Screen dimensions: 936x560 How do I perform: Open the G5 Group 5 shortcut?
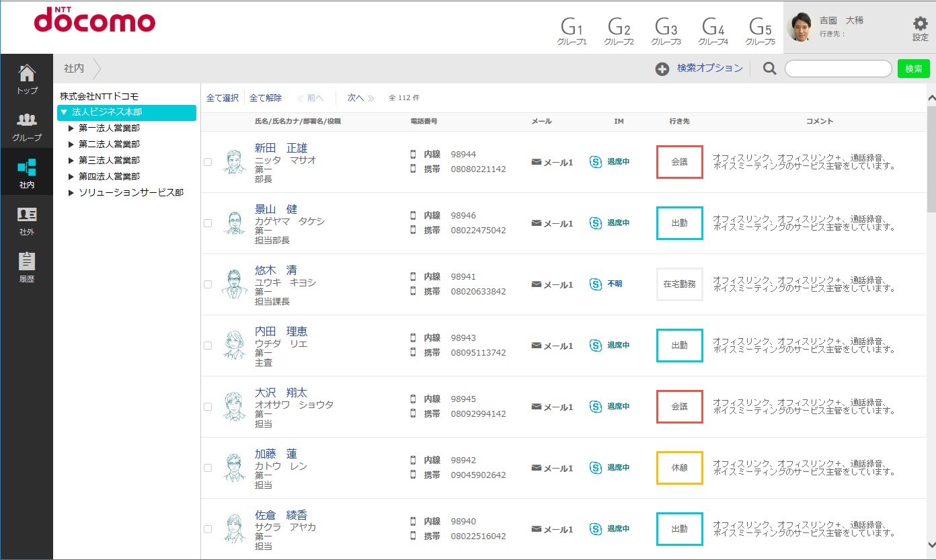[760, 32]
